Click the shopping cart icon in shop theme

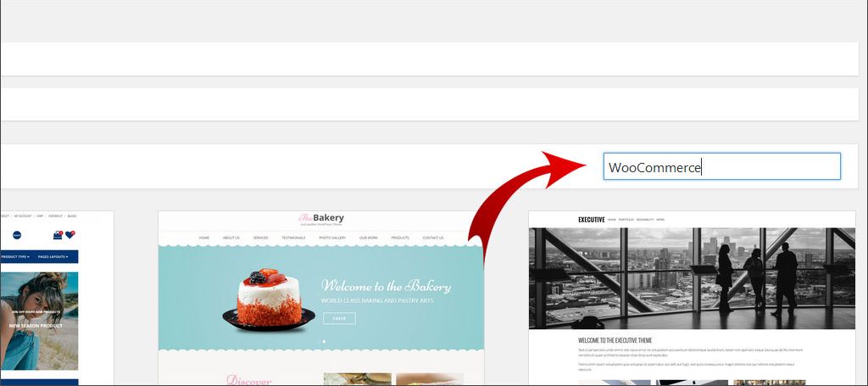click(58, 235)
